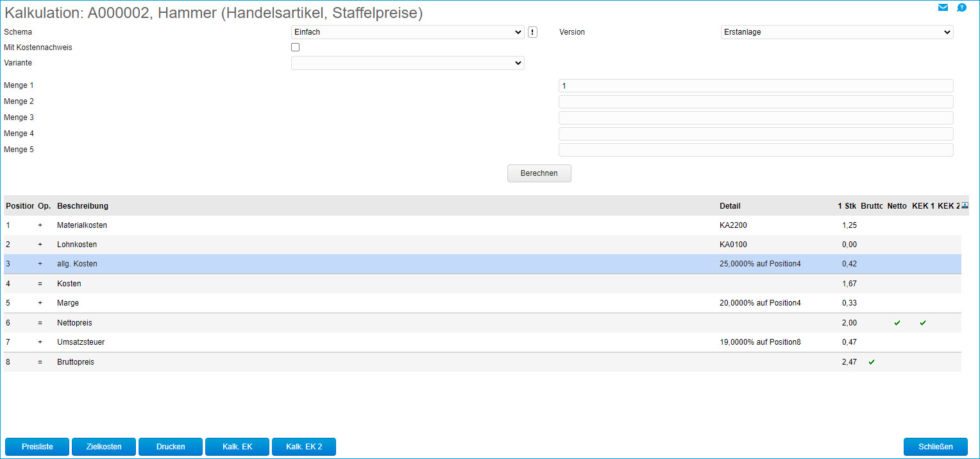Toggle the Mit Kostennachweis checkbox
The height and width of the screenshot is (459, 980).
(x=296, y=48)
